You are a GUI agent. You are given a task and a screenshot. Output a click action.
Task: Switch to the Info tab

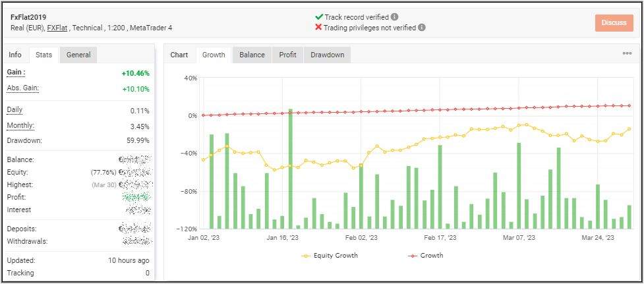point(15,55)
